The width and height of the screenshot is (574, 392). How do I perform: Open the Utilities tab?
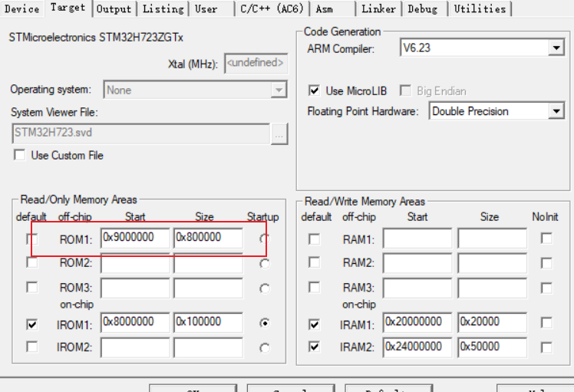tap(480, 8)
